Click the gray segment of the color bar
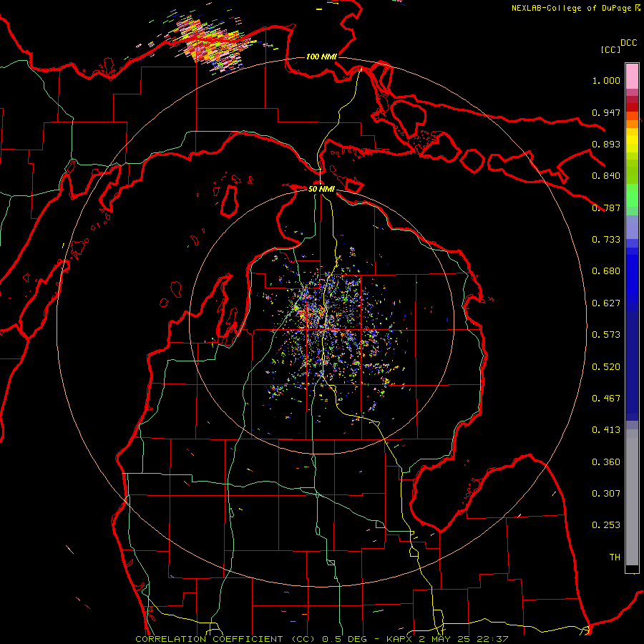Image resolution: width=644 pixels, height=644 pixels. 632,497
